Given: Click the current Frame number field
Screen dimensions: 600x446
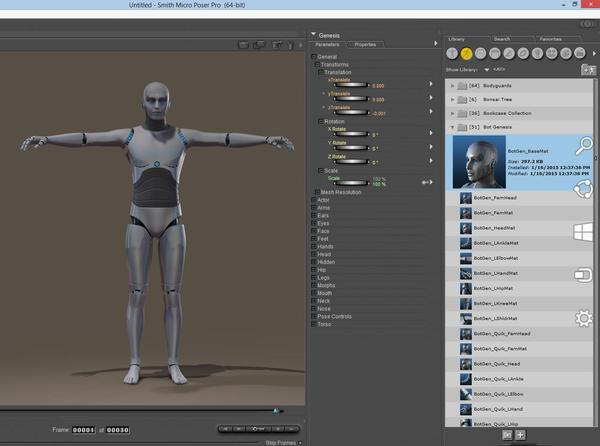Looking at the screenshot, I should tap(83, 430).
